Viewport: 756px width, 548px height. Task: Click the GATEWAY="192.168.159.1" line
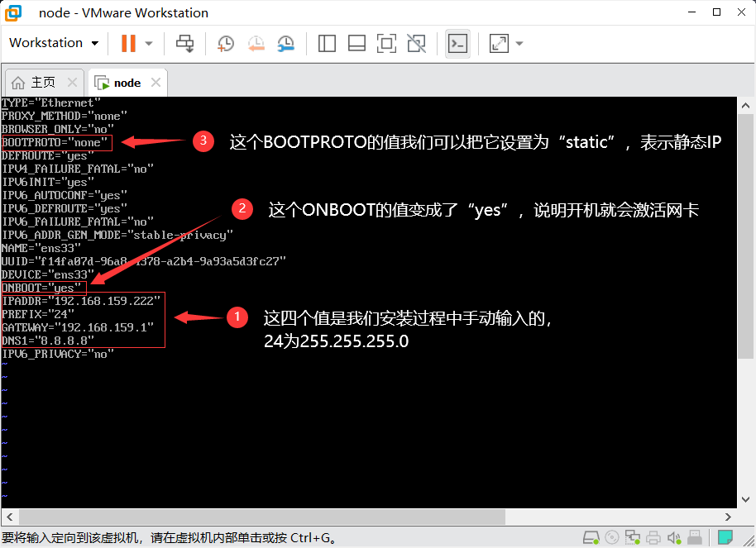tap(78, 328)
